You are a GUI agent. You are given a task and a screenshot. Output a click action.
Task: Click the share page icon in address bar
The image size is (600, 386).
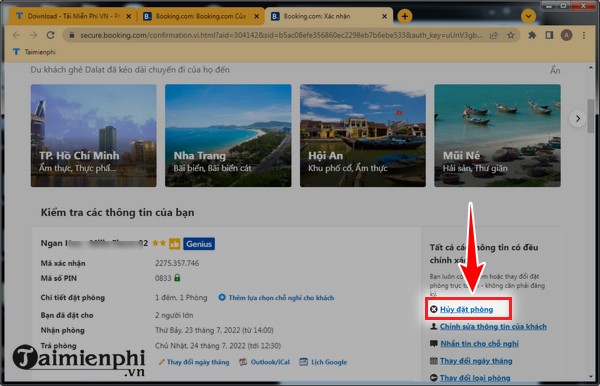click(494, 35)
